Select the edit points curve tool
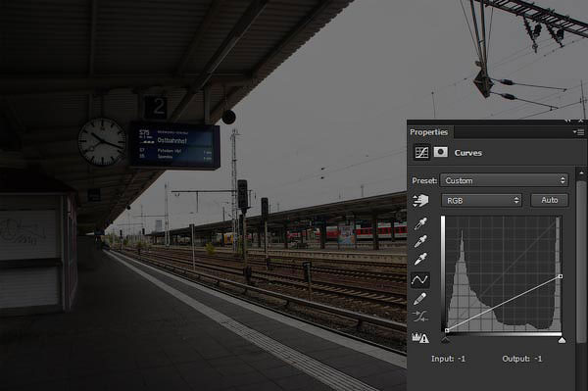The image size is (588, 391). pos(420,279)
